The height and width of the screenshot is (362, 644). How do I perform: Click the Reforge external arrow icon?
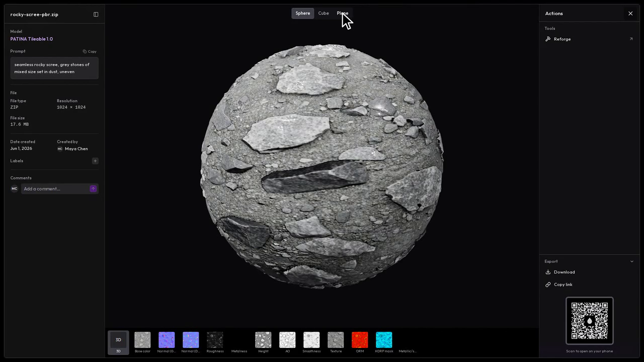pos(631,39)
